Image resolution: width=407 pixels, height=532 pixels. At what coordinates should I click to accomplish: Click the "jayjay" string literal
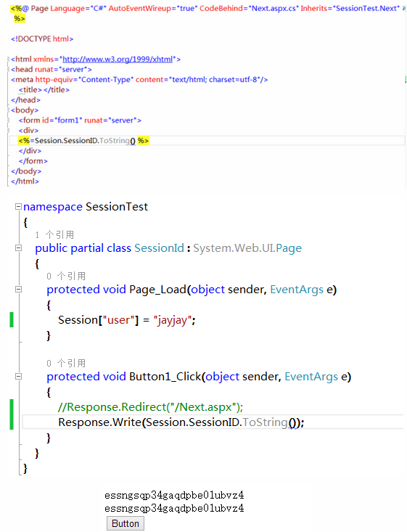[x=172, y=320]
